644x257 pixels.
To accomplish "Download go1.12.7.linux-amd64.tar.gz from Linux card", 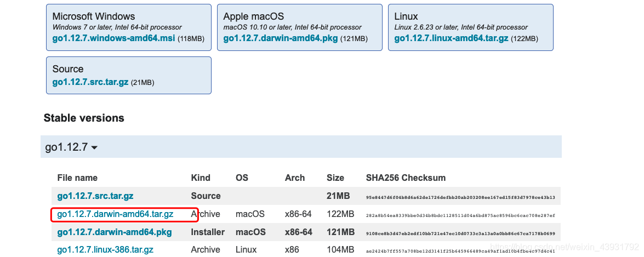I will [452, 38].
